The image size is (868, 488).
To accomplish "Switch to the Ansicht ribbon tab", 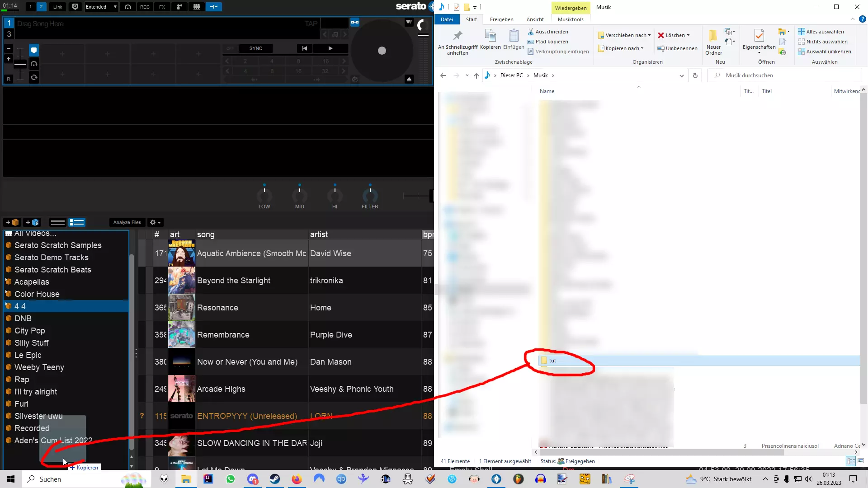I will (535, 19).
